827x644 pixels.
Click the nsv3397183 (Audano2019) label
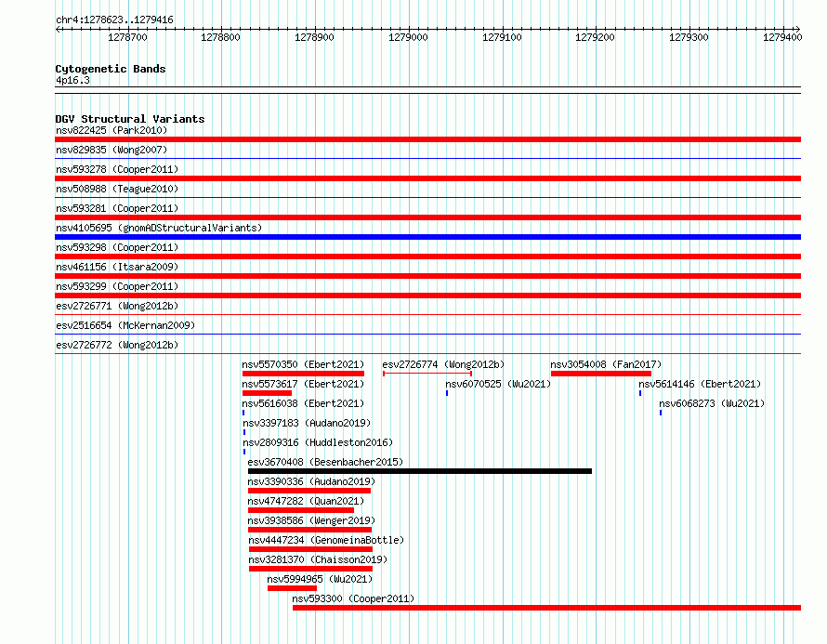[x=307, y=423]
